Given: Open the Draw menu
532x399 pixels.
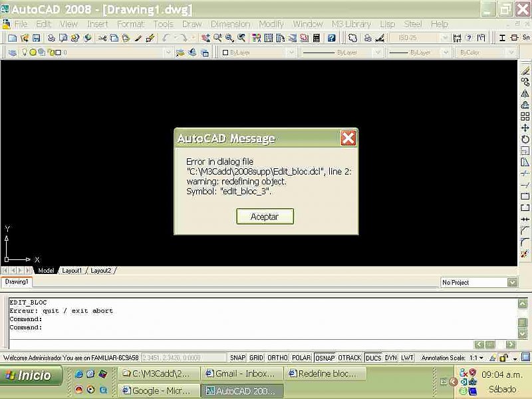Looking at the screenshot, I should tap(192, 24).
